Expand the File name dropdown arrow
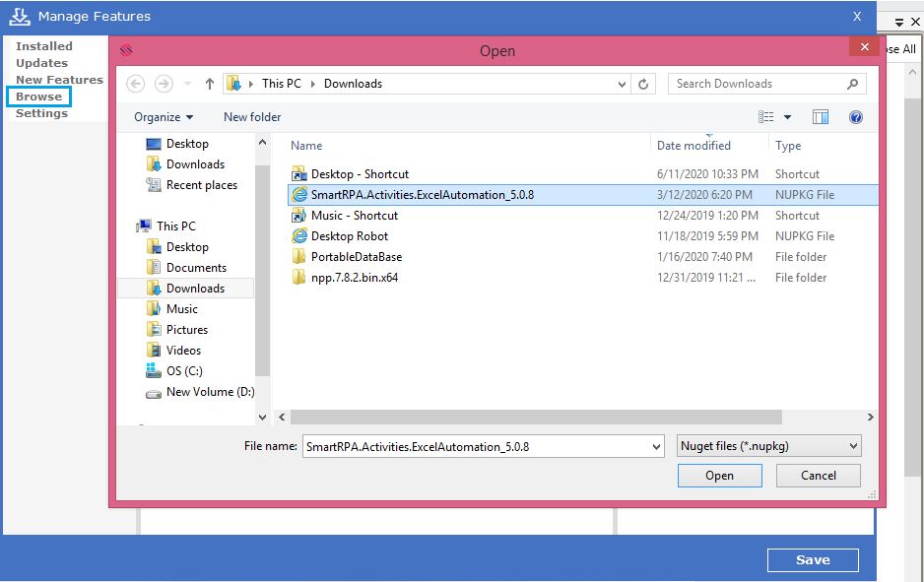This screenshot has height=582, width=924. click(657, 447)
